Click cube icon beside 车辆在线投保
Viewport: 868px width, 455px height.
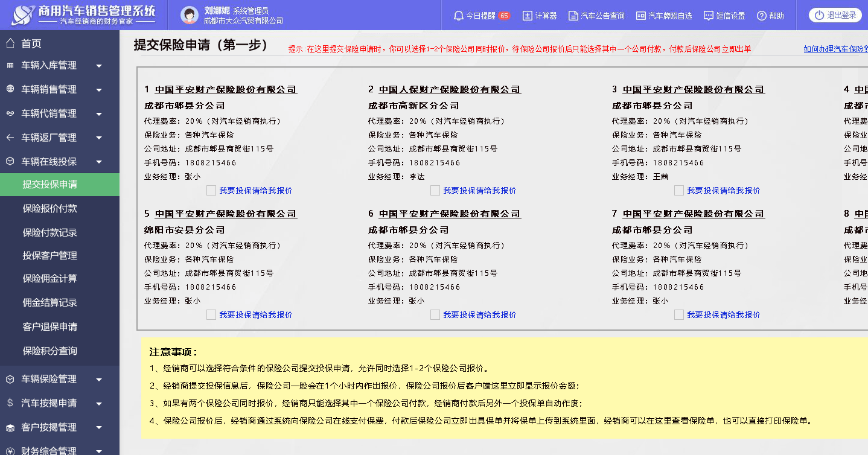tap(10, 162)
